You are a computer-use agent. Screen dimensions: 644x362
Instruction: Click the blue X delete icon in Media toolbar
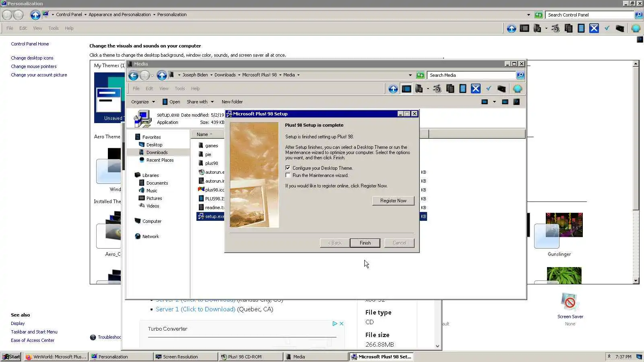(476, 89)
